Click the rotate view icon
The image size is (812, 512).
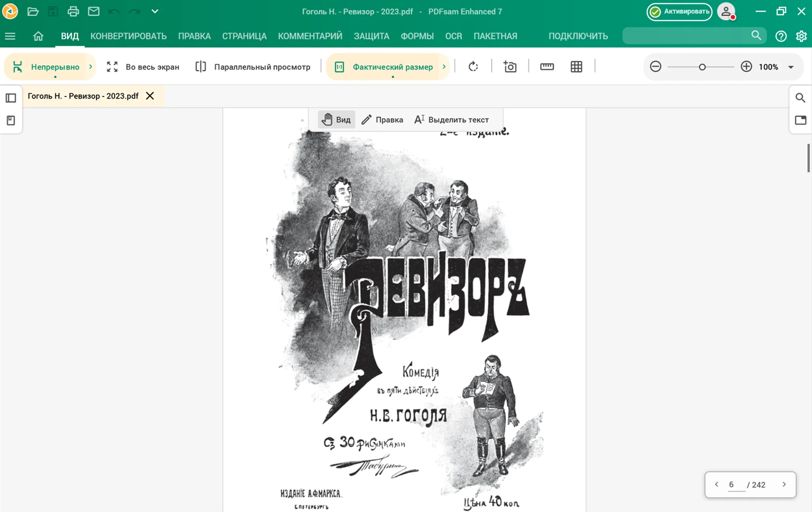(x=473, y=67)
